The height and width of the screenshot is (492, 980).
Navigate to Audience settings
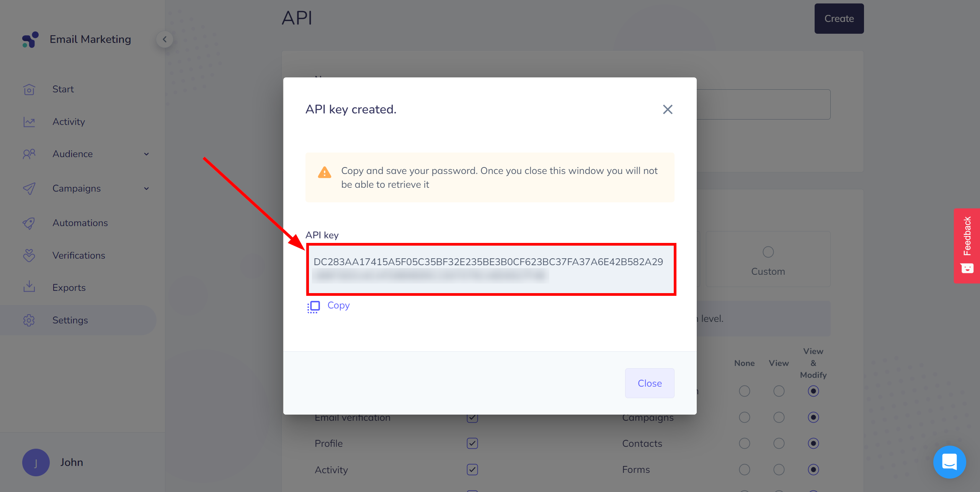(x=73, y=154)
